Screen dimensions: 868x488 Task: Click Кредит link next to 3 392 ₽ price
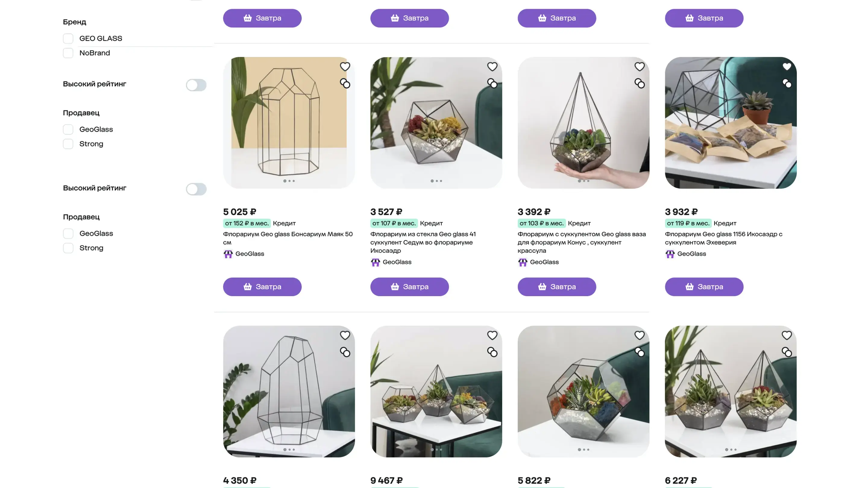[579, 223]
